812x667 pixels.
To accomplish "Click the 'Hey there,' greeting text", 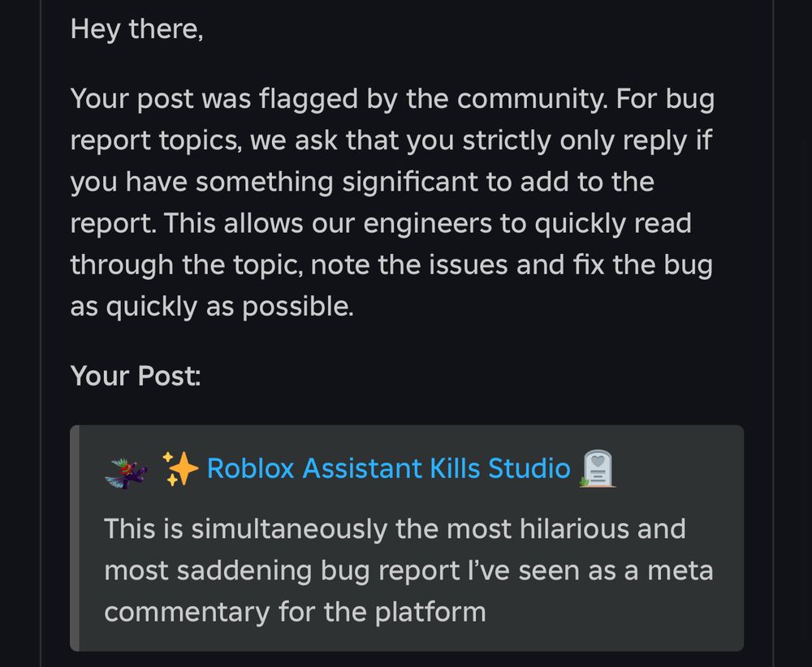I will (x=137, y=29).
